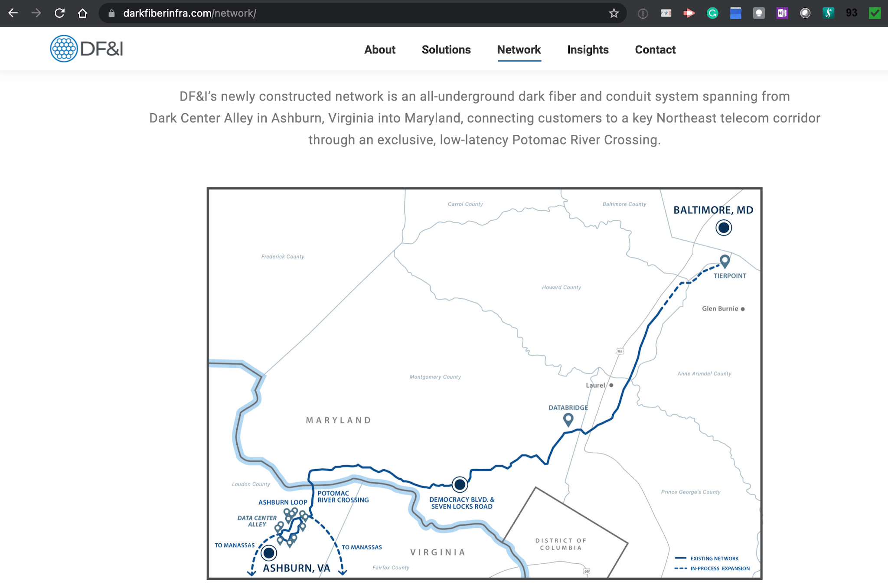Image resolution: width=888 pixels, height=588 pixels.
Task: Reload the page
Action: click(x=59, y=13)
